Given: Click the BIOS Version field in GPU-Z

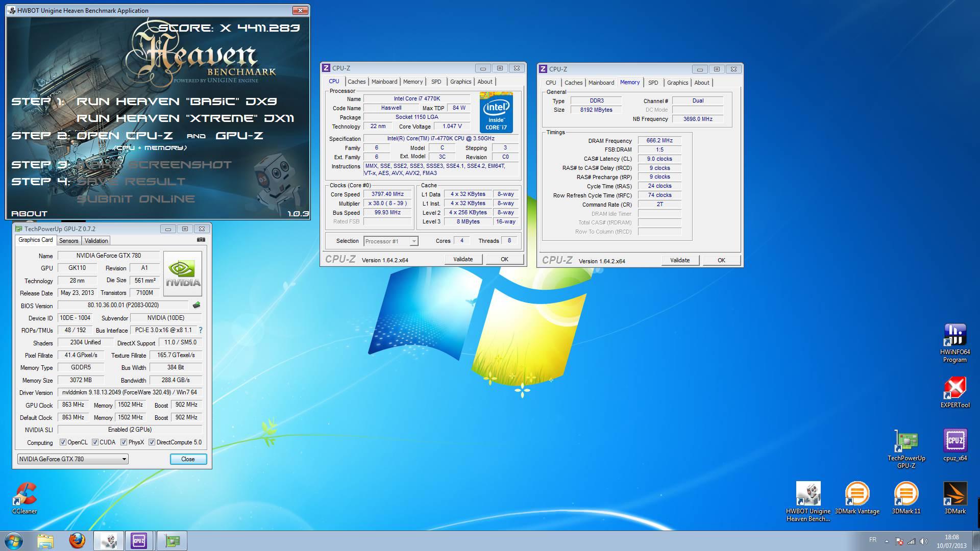Looking at the screenshot, I should coord(123,305).
